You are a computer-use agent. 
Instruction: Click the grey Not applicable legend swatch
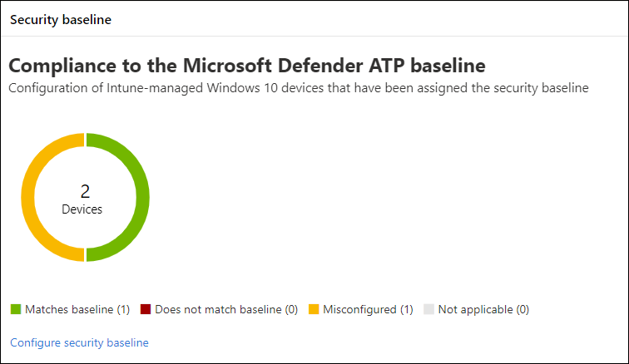click(428, 310)
